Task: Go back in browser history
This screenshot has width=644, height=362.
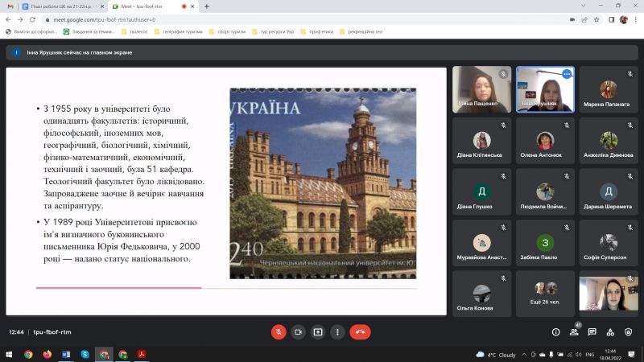Action: click(8, 19)
